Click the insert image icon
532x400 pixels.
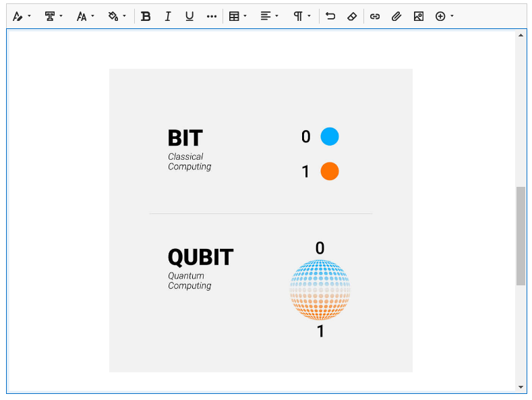coord(419,16)
